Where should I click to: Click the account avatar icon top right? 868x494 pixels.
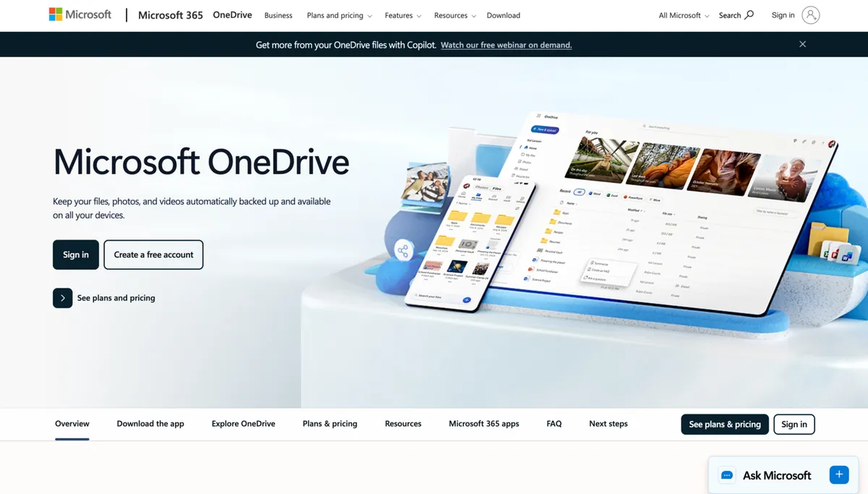pyautogui.click(x=811, y=14)
